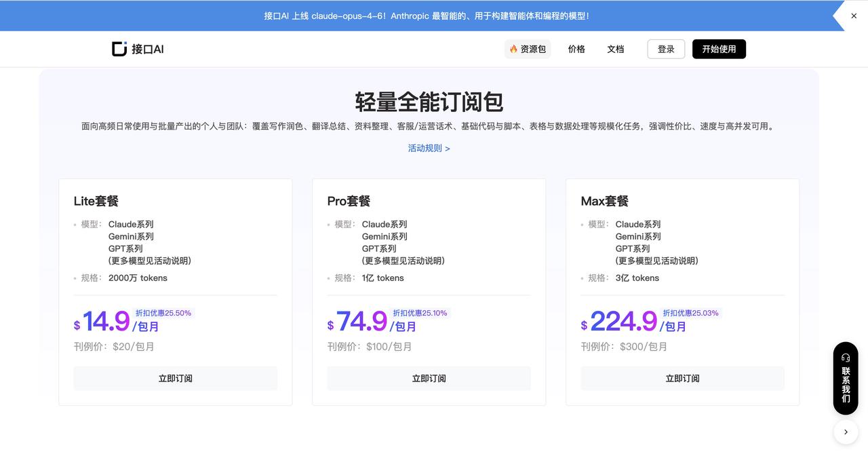
Task: Expand the side panel chevron arrow
Action: pos(846,432)
